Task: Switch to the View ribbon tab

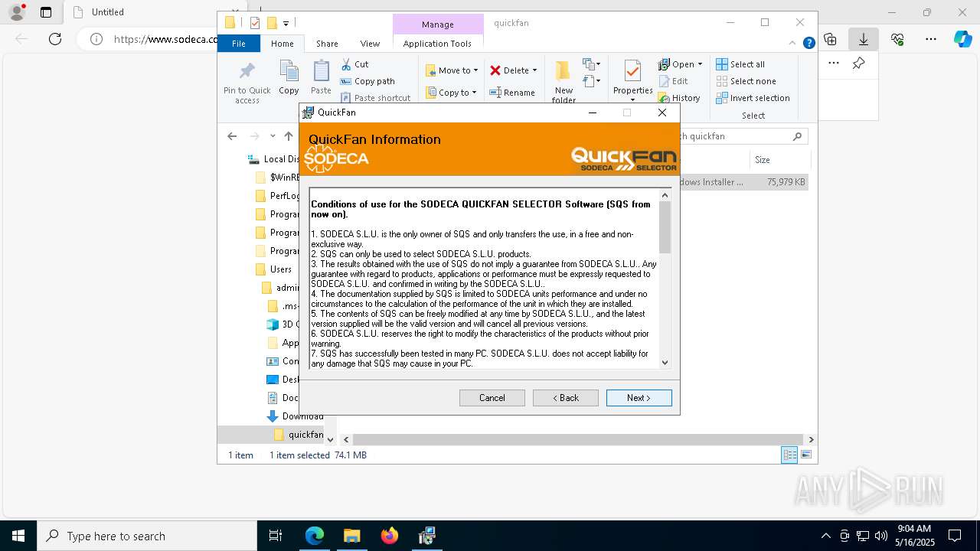Action: click(x=370, y=44)
